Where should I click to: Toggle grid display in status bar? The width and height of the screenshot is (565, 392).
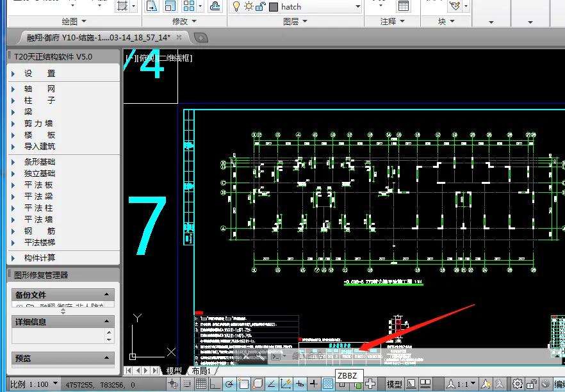201,384
